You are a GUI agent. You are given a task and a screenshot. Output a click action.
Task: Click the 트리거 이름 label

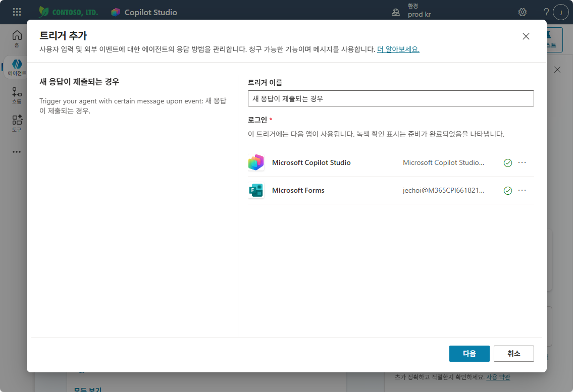pos(265,83)
